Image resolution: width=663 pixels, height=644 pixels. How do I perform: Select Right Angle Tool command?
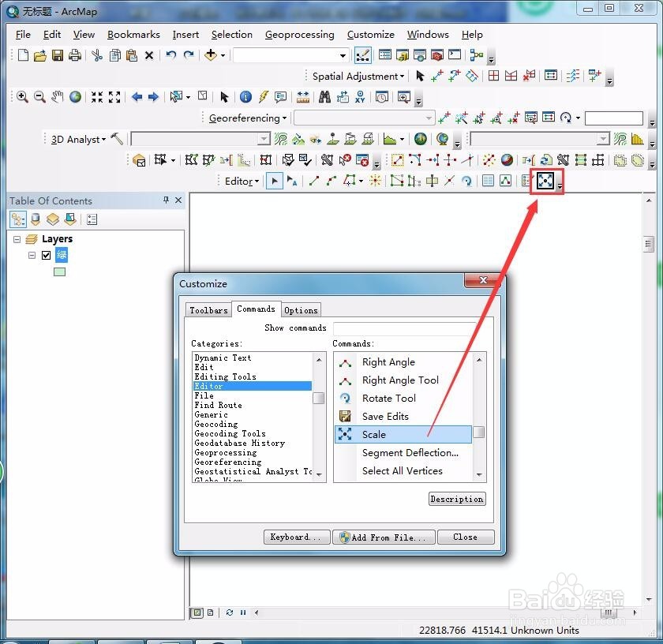coord(403,380)
